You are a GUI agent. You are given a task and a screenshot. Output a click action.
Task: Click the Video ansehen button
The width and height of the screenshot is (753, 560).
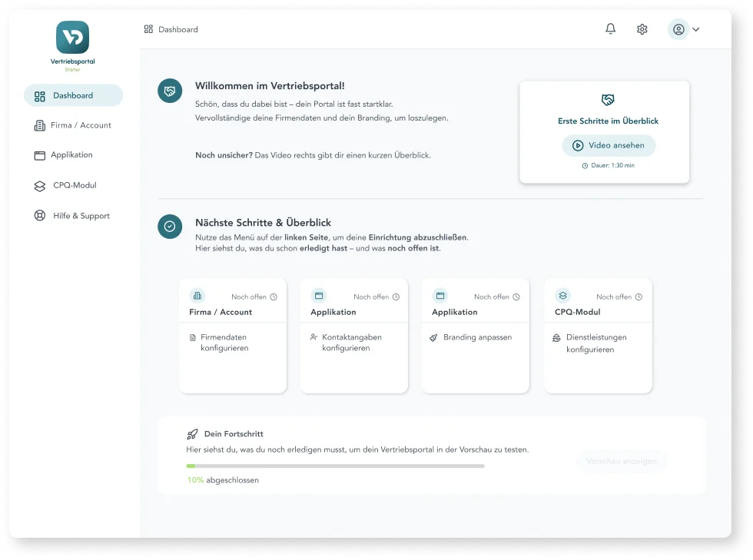609,145
